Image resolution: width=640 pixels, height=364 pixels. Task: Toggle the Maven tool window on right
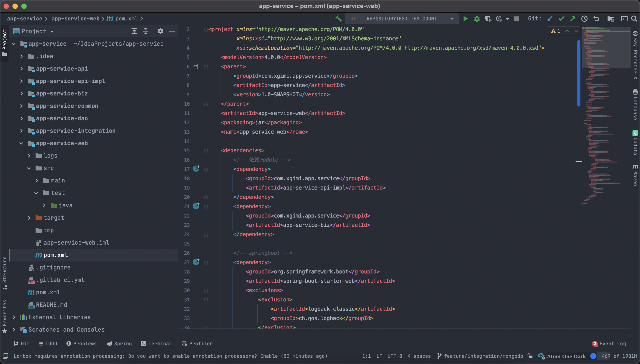[635, 174]
